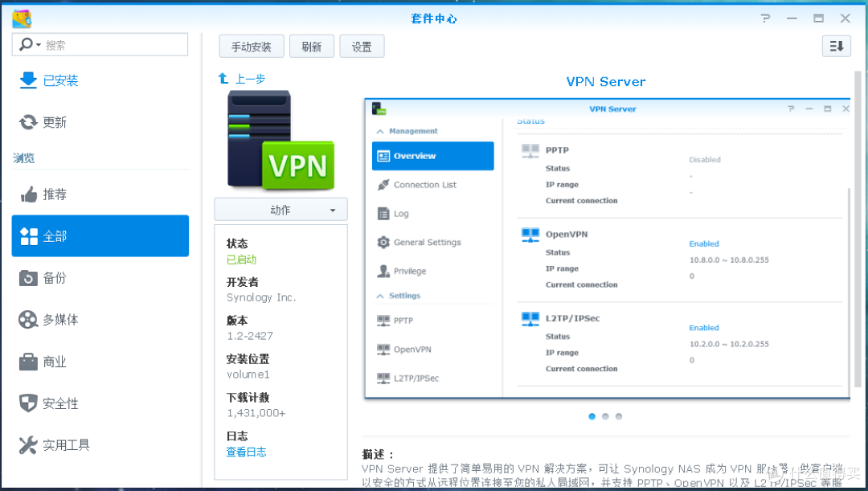Click the 推荐 thumbs-up icon

pyautogui.click(x=28, y=194)
